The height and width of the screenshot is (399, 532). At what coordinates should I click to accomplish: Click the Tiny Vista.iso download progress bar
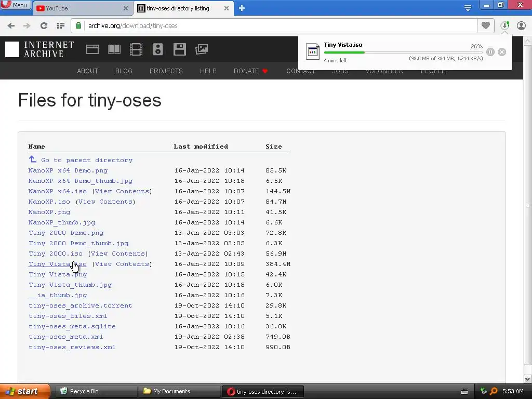pyautogui.click(x=403, y=52)
